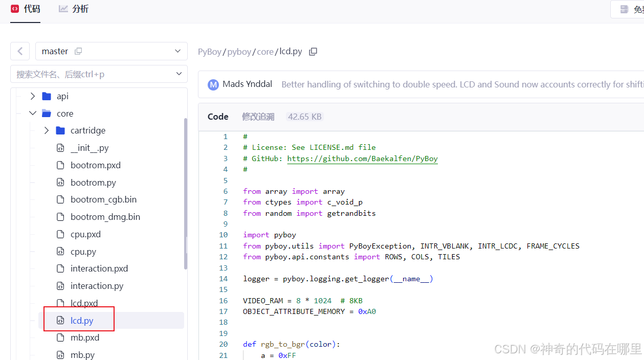Expand the cartridge folder chevron
This screenshot has width=644, height=360.
[x=47, y=130]
